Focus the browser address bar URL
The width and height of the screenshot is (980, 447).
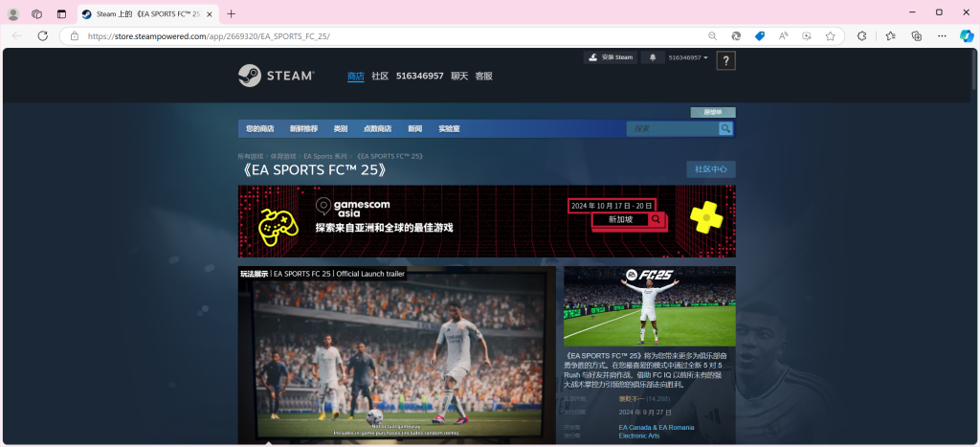pos(209,36)
